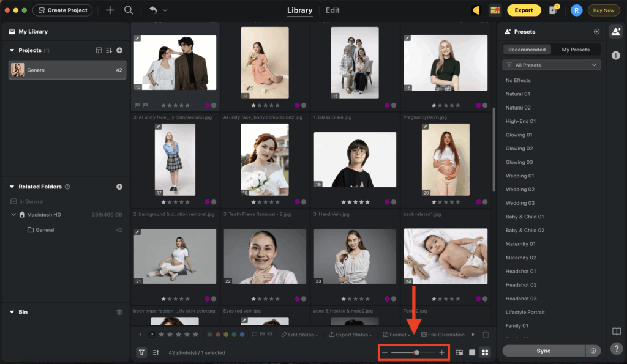
Task: Open the search magnifier in the top toolbar
Action: pyautogui.click(x=129, y=10)
